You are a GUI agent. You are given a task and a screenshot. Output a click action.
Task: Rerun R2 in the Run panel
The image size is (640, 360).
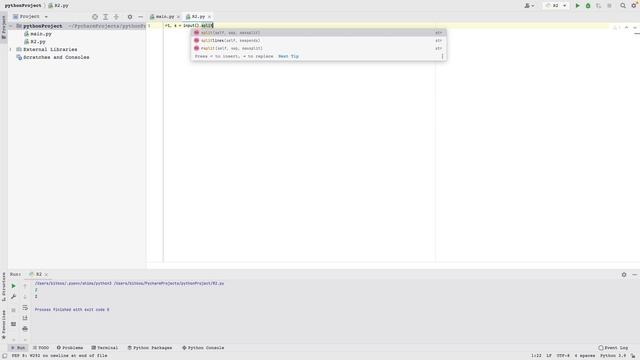tap(13, 286)
